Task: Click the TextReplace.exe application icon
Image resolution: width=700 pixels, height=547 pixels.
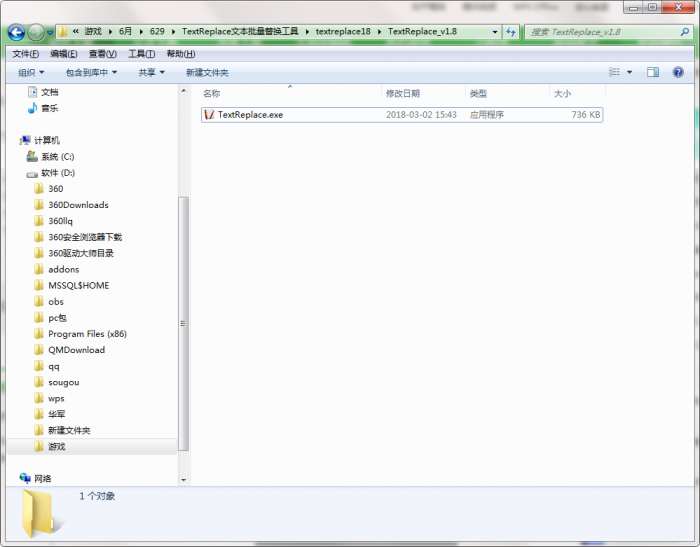Action: tap(209, 115)
